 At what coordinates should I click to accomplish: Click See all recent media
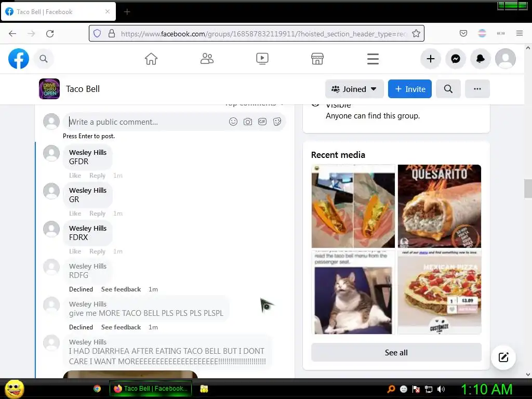point(396,353)
